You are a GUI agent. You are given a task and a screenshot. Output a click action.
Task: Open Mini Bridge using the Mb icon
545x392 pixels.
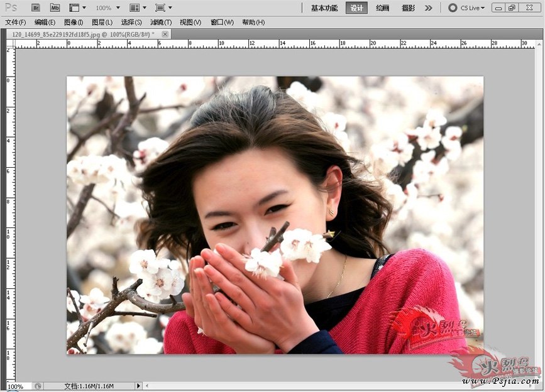55,8
